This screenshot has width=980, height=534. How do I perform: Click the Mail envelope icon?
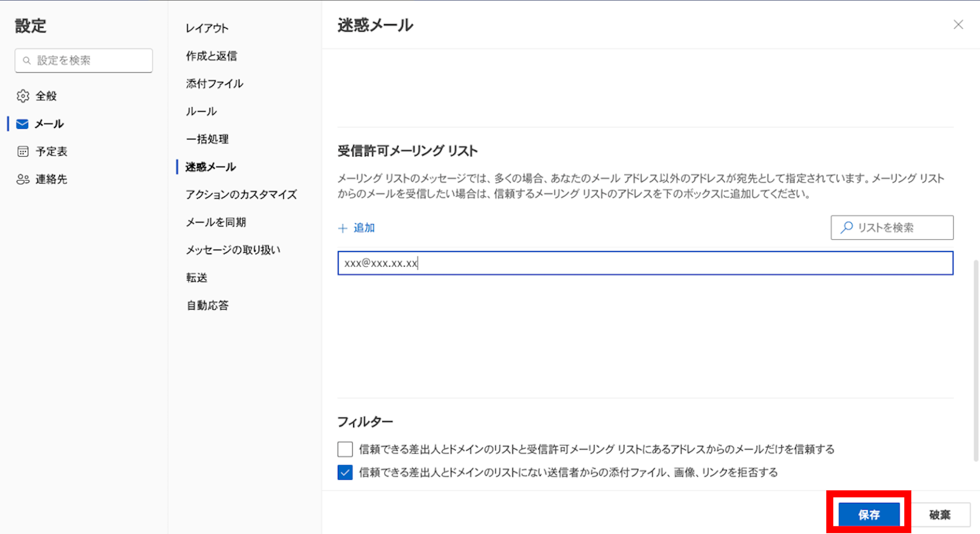pyautogui.click(x=22, y=124)
